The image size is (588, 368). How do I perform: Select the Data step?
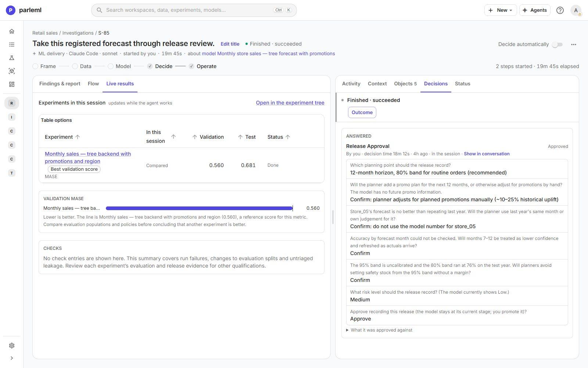82,66
